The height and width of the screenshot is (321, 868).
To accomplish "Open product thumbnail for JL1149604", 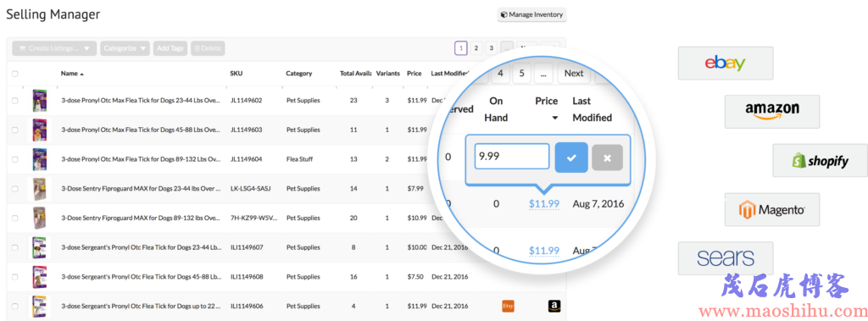I will 39,159.
